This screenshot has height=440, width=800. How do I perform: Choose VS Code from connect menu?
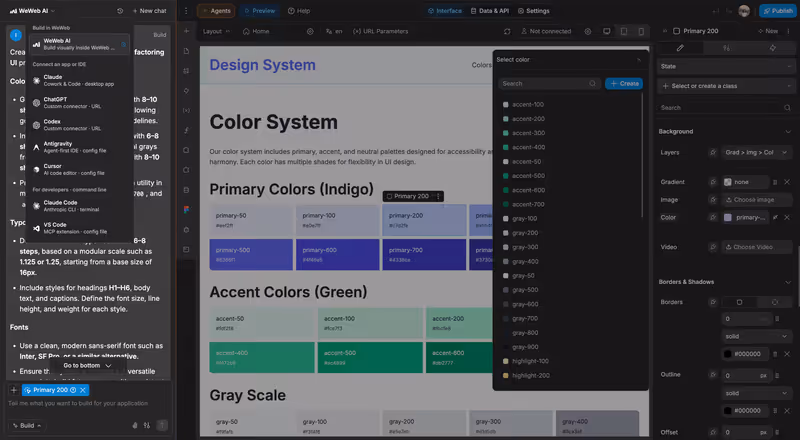pyautogui.click(x=79, y=228)
